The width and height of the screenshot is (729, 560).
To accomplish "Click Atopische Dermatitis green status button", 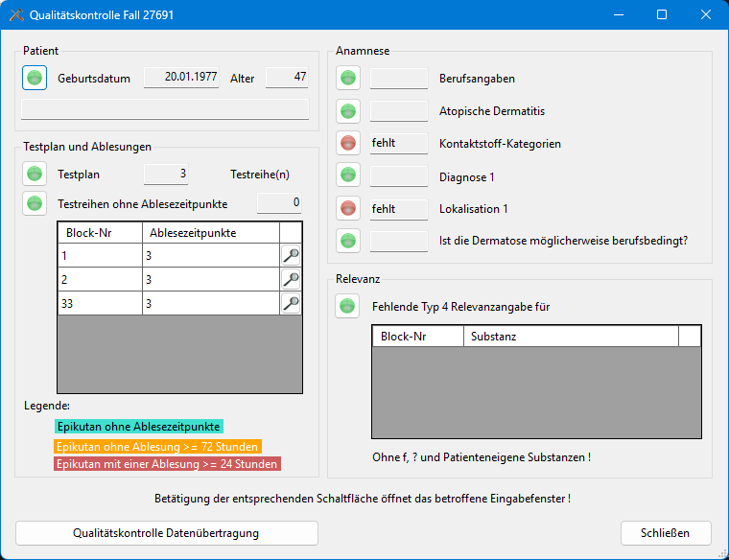I will 348,111.
